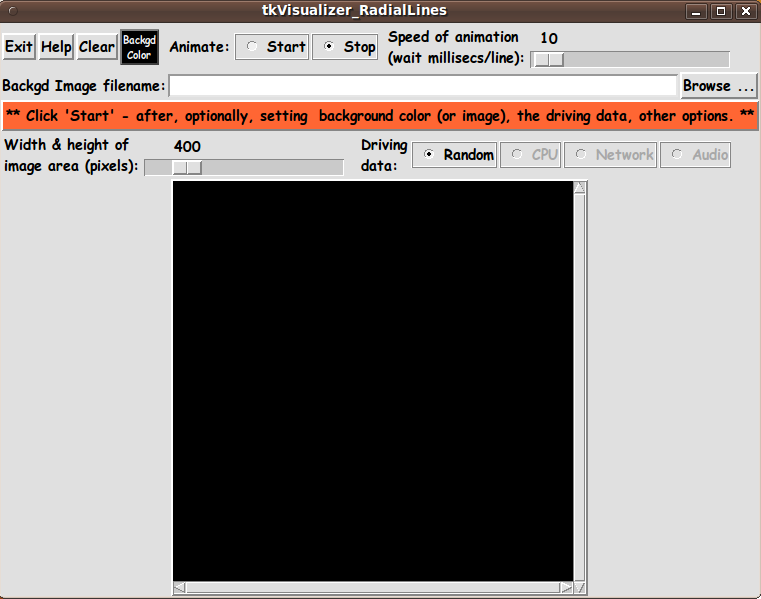
Task: Browse for a background image file
Action: [718, 86]
